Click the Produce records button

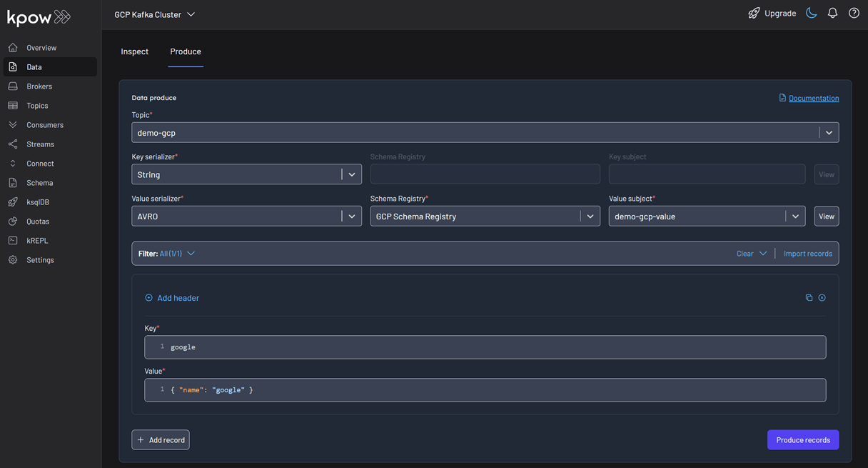(x=802, y=439)
